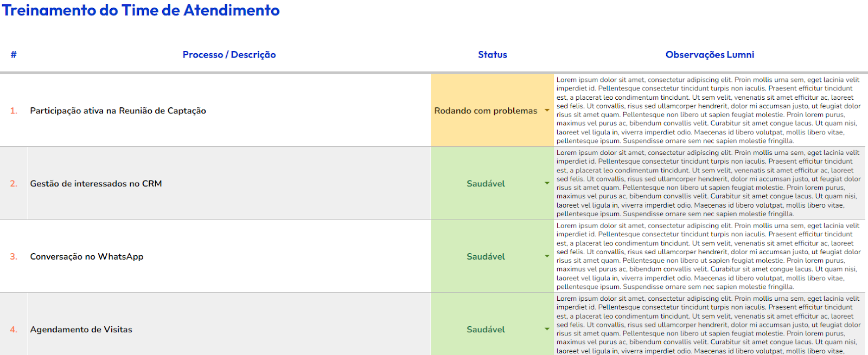Select row number '1.' cell
This screenshot has width=868, height=355.
[x=14, y=111]
